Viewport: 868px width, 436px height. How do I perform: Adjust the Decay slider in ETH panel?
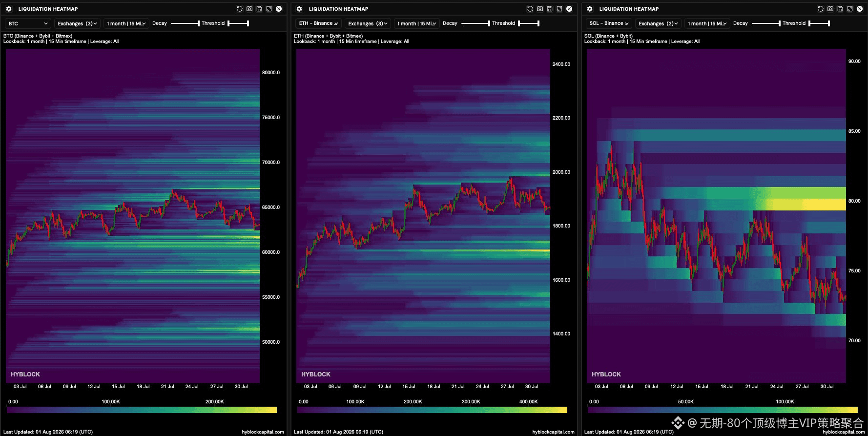tap(475, 23)
